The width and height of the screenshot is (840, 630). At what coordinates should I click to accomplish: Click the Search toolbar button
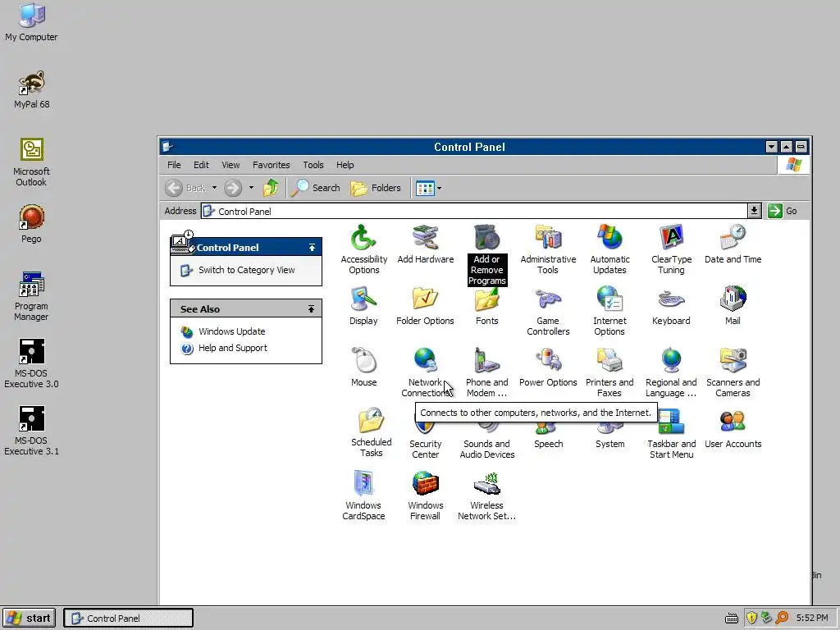(x=316, y=188)
